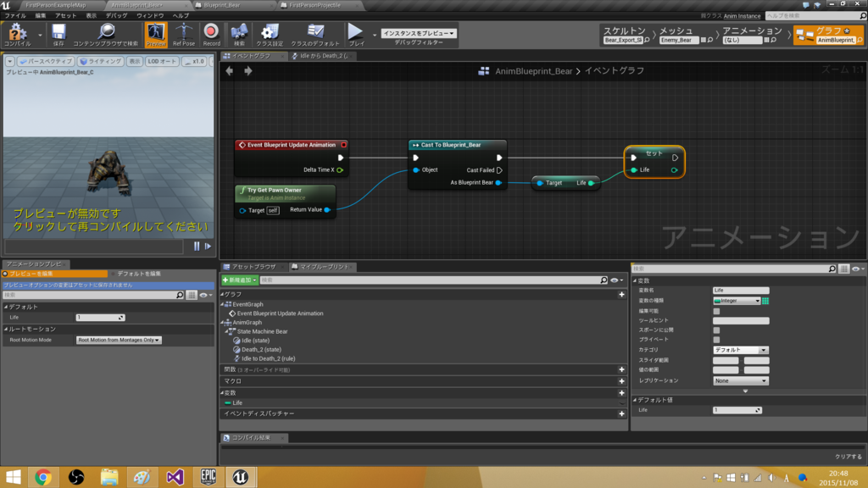
Task: Click the Life default value spinner in Details
Action: tap(737, 411)
